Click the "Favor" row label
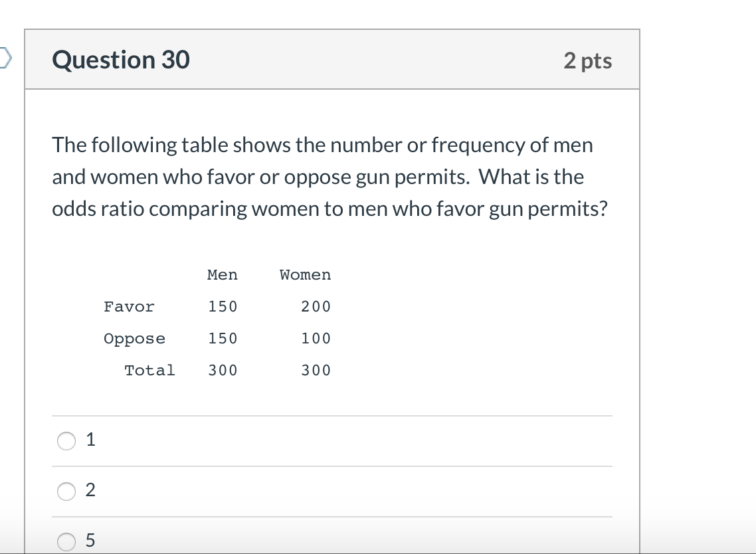Viewport: 756px width, 554px height. pos(130,307)
